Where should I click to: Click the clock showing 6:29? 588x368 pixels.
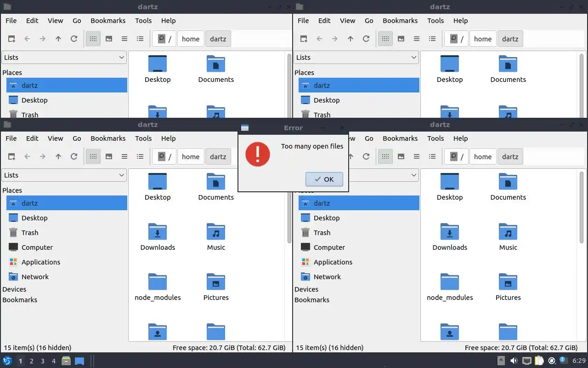pyautogui.click(x=579, y=361)
